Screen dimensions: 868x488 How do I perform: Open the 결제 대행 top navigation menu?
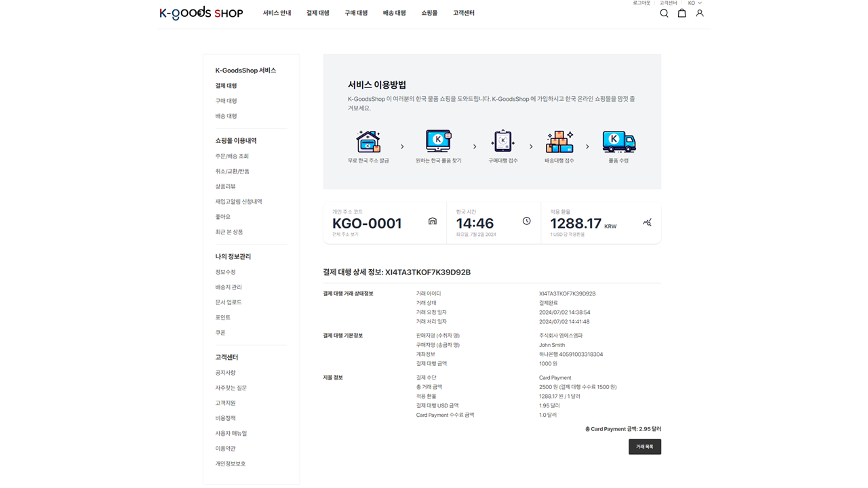pyautogui.click(x=317, y=13)
